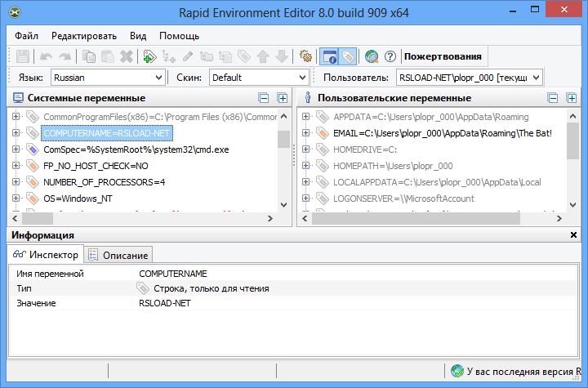Click the Save toolbar icon
This screenshot has height=388, width=588.
[x=23, y=56]
